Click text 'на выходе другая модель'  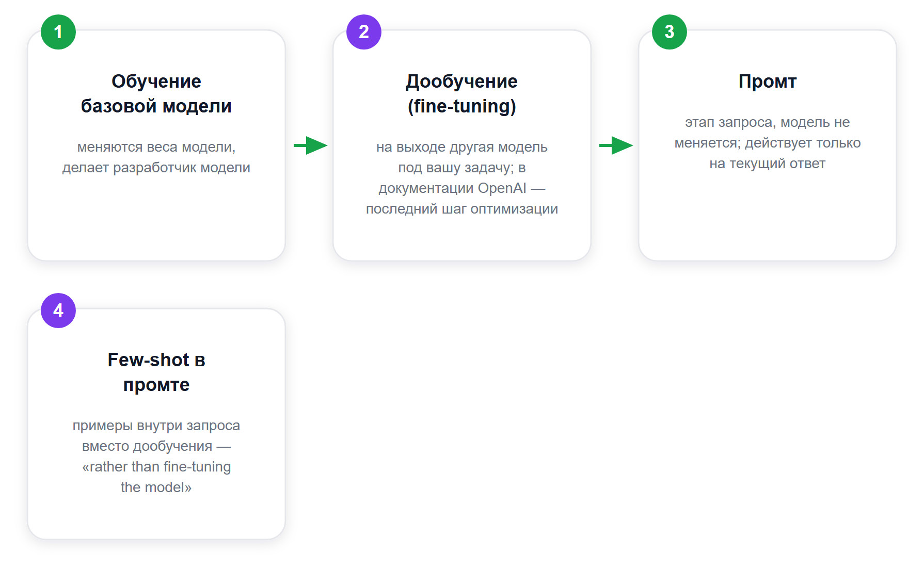click(x=462, y=147)
